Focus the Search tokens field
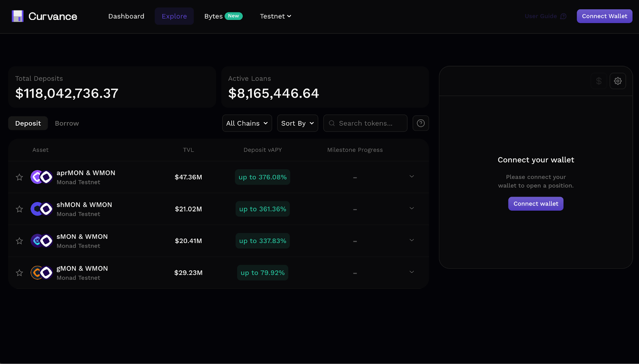The height and width of the screenshot is (364, 639). 365,123
